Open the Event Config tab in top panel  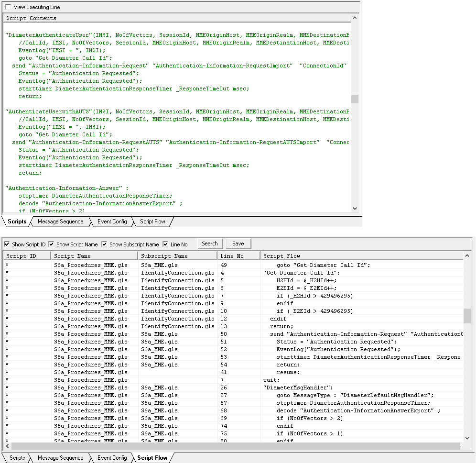pos(111,221)
